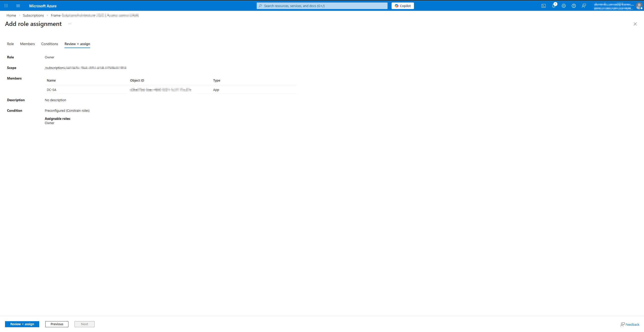The image size is (644, 332).
Task: Navigate to Subscriptions breadcrumb
Action: coord(33,15)
